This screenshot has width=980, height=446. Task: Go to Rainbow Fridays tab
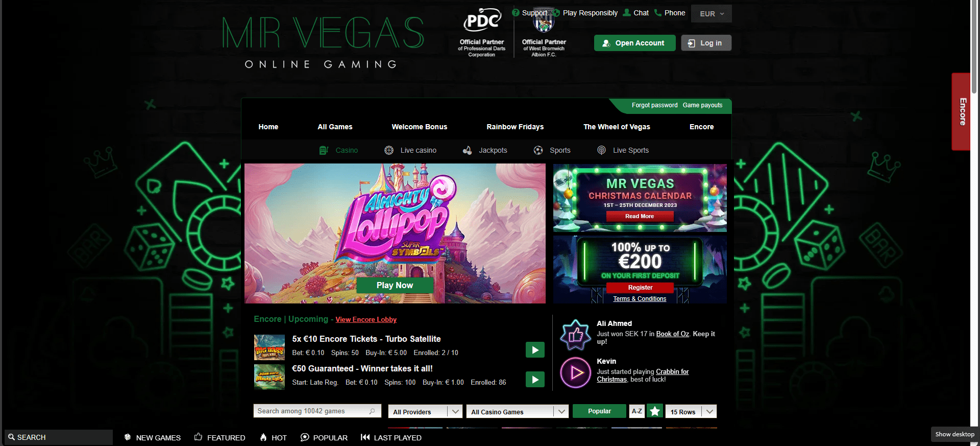[x=515, y=127]
